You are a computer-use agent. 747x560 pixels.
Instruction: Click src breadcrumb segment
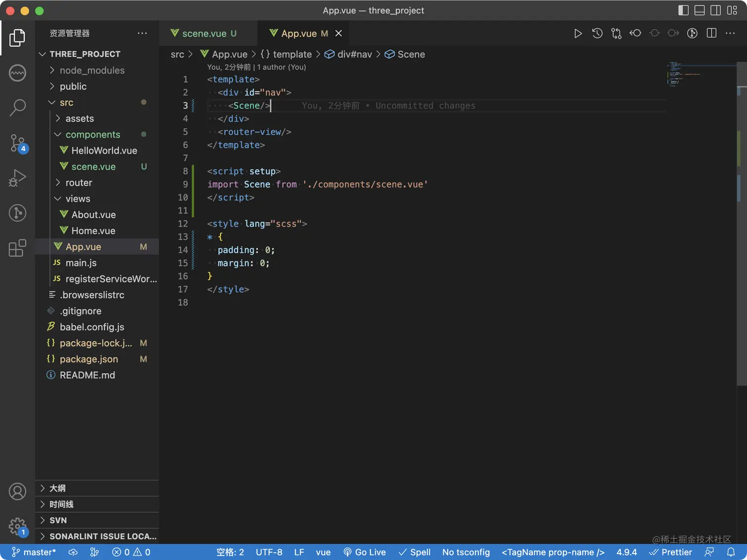click(177, 54)
